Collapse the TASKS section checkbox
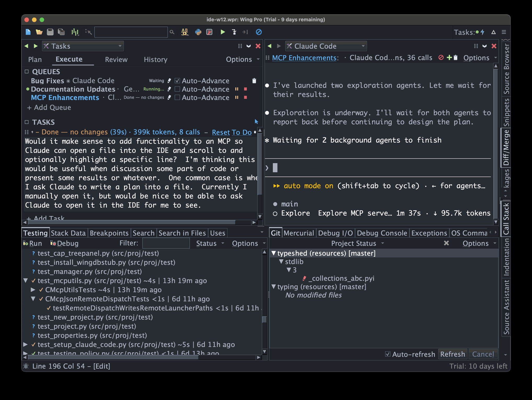Screen dimensions: 532x400 [27, 122]
